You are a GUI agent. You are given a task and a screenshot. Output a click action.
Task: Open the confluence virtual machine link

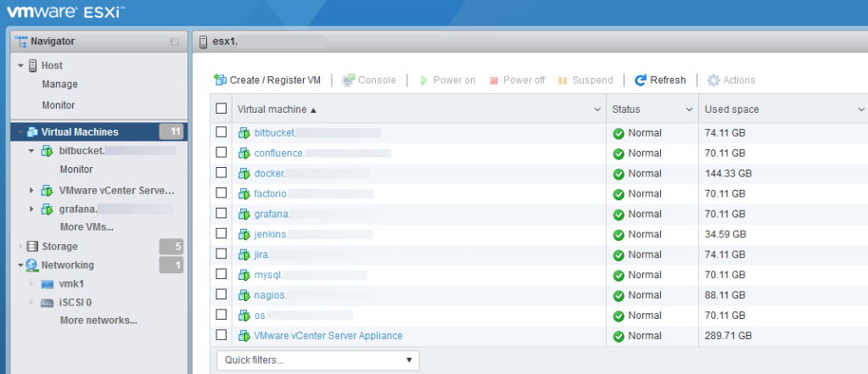coord(279,154)
